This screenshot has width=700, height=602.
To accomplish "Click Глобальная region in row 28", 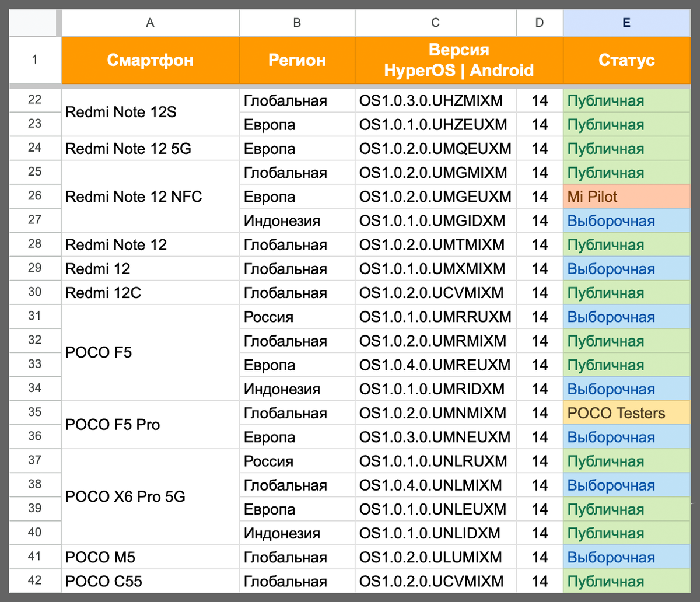I will point(297,245).
